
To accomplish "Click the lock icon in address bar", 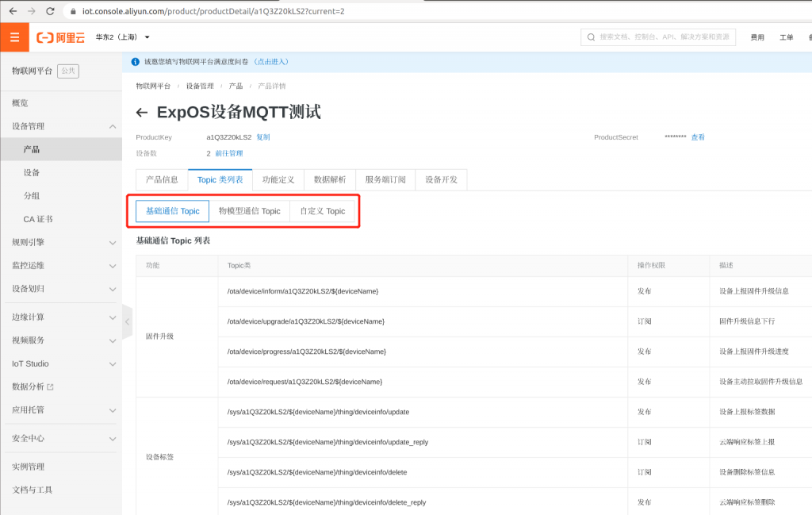I will (x=73, y=11).
